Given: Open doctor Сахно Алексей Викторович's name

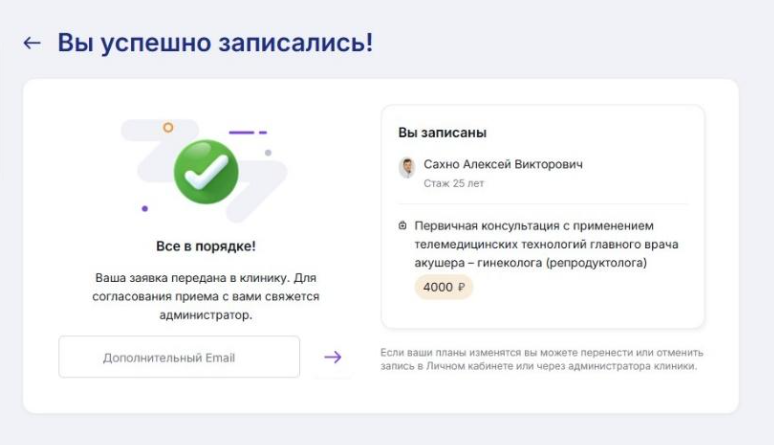Looking at the screenshot, I should click(503, 163).
